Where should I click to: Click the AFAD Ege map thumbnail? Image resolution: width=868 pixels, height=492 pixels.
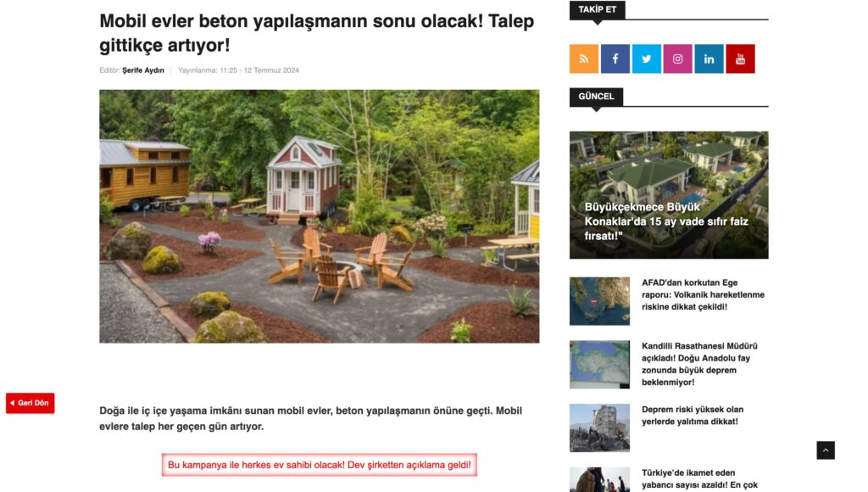pos(599,301)
